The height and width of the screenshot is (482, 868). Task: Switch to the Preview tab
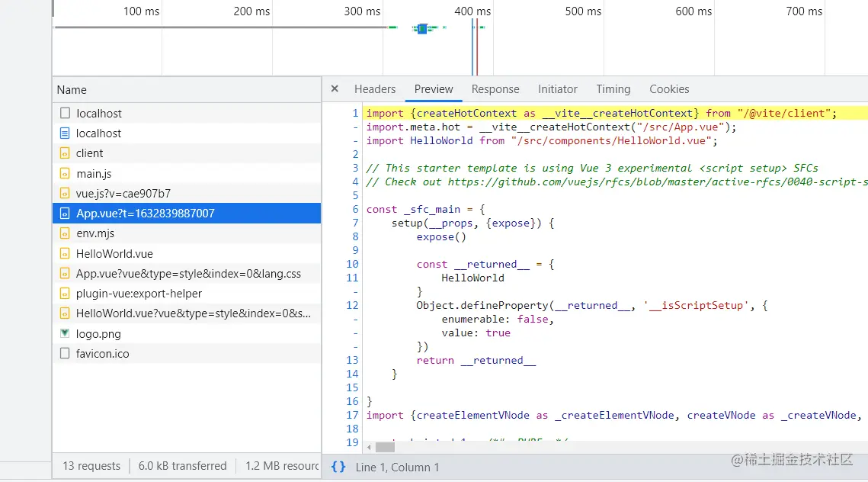point(434,89)
